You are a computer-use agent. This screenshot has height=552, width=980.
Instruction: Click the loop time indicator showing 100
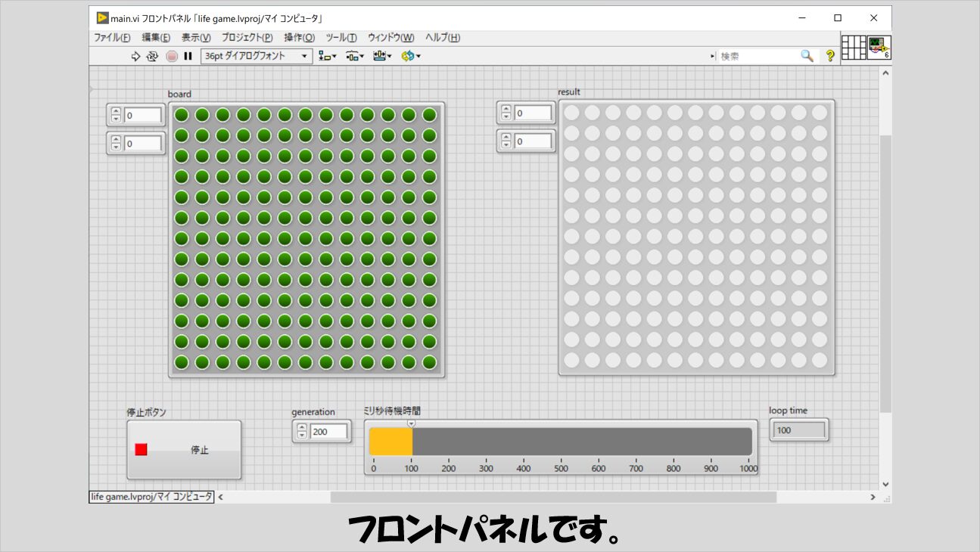click(x=799, y=430)
